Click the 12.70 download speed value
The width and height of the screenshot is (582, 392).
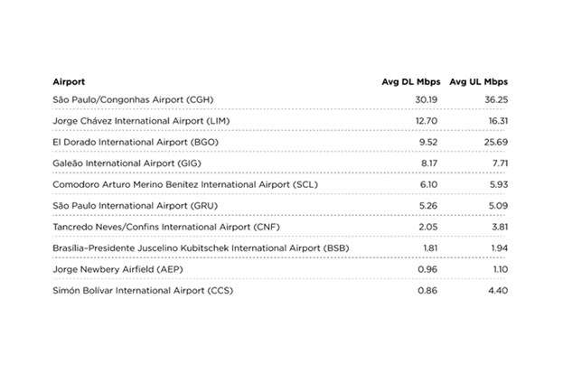426,120
